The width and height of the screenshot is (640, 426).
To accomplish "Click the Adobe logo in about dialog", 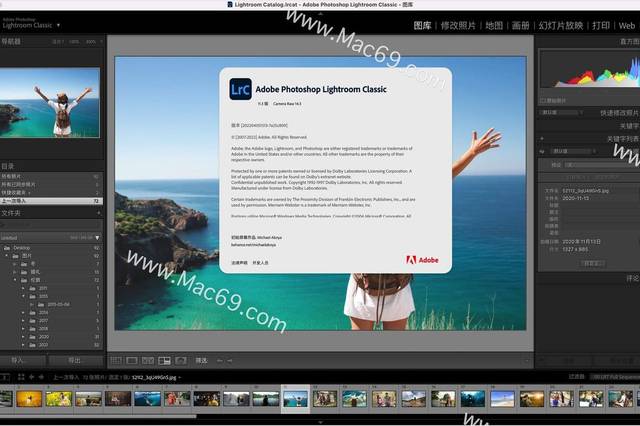I will pos(422,260).
